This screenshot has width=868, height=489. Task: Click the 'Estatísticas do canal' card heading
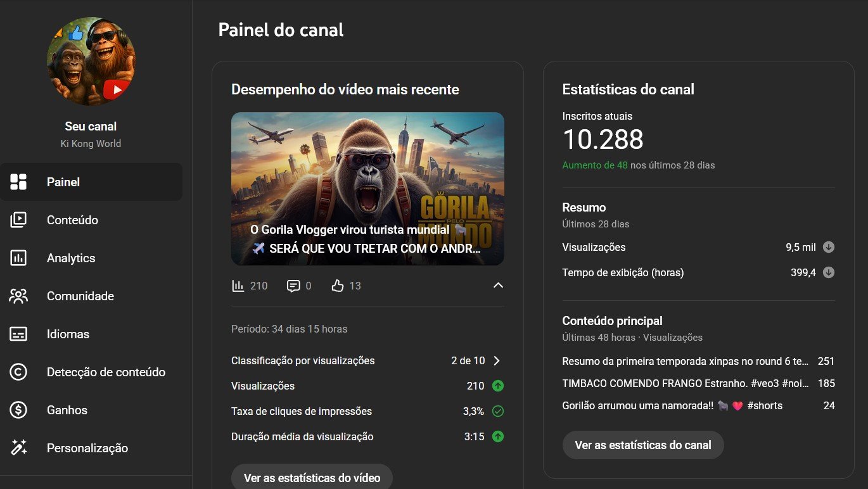(x=629, y=89)
